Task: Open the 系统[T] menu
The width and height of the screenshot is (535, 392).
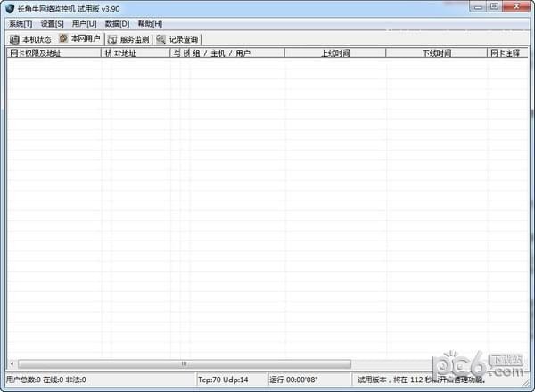Action: coord(21,24)
